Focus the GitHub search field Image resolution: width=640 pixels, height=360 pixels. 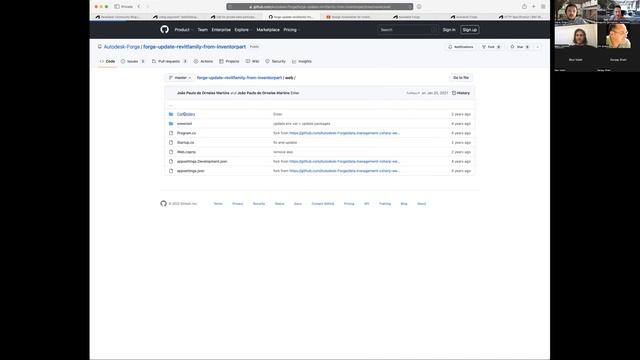pos(407,30)
